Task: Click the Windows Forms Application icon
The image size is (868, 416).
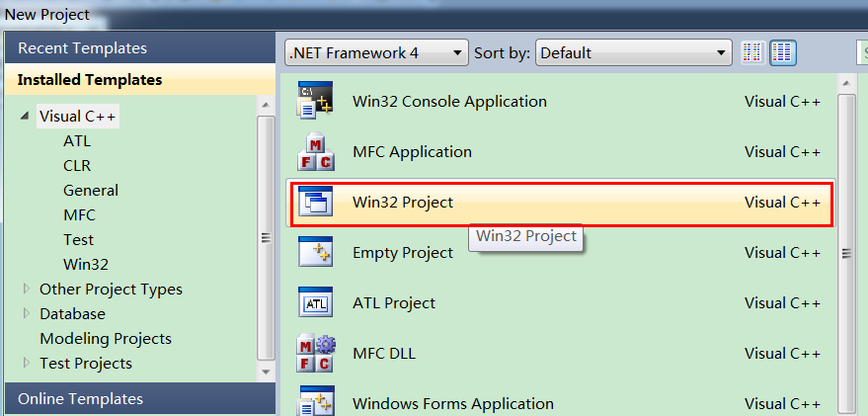Action: 315,400
